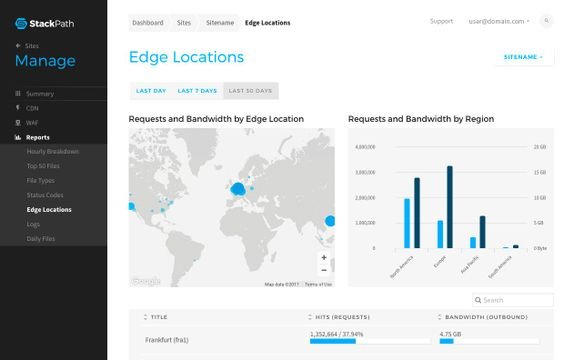Screen dimensions: 574x360
Task: Click the Summary grid icon
Action: tap(18, 93)
